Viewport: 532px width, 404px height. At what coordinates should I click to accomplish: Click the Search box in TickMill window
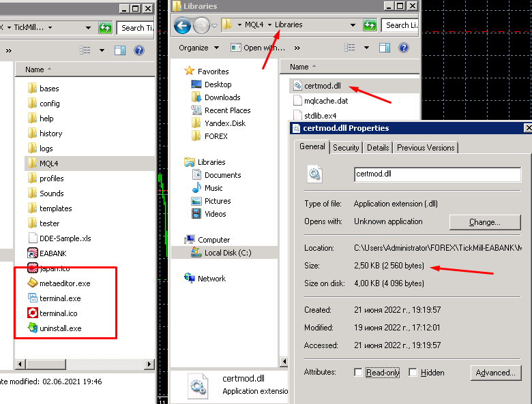[135, 28]
